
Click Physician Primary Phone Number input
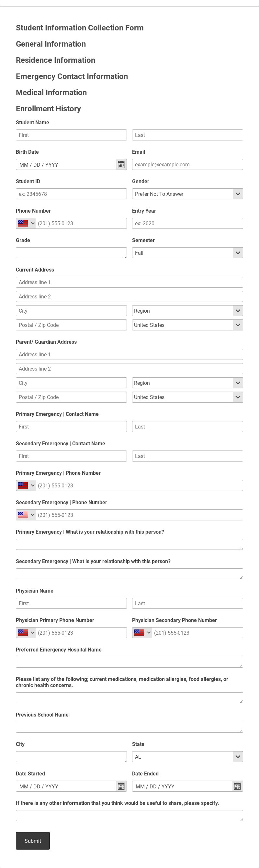(81, 633)
